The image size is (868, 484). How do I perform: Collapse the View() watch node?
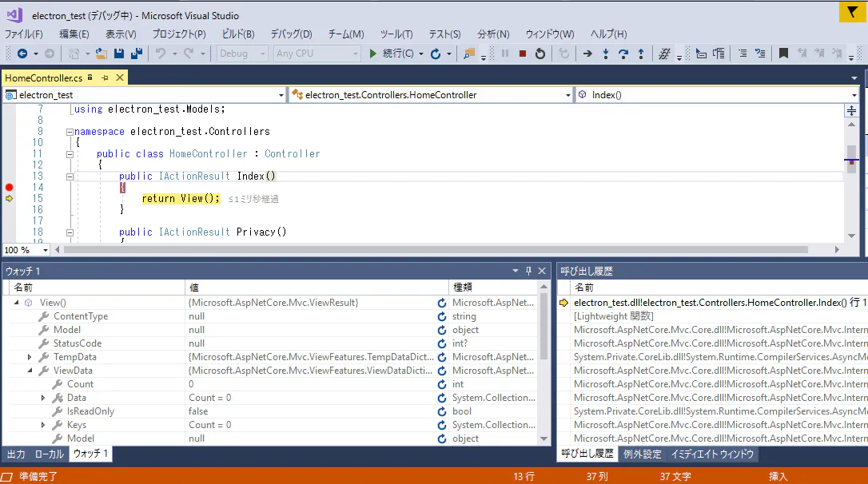[x=17, y=303]
